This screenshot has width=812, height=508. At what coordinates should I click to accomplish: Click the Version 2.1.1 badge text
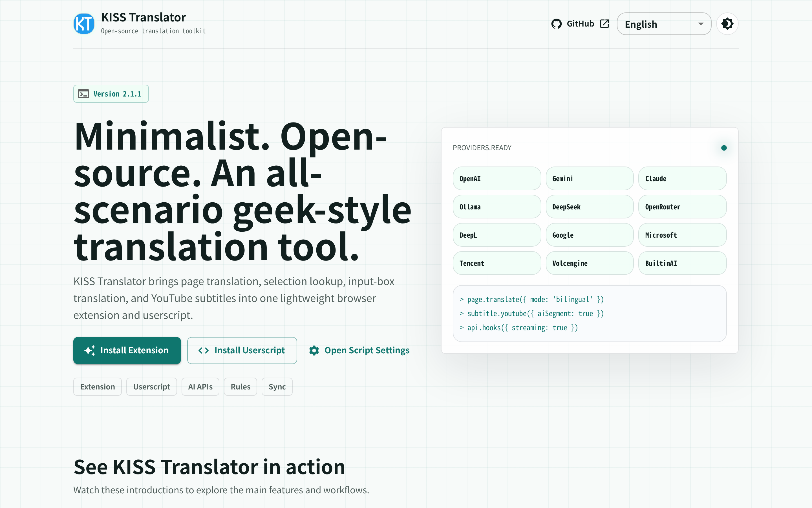[x=117, y=94]
